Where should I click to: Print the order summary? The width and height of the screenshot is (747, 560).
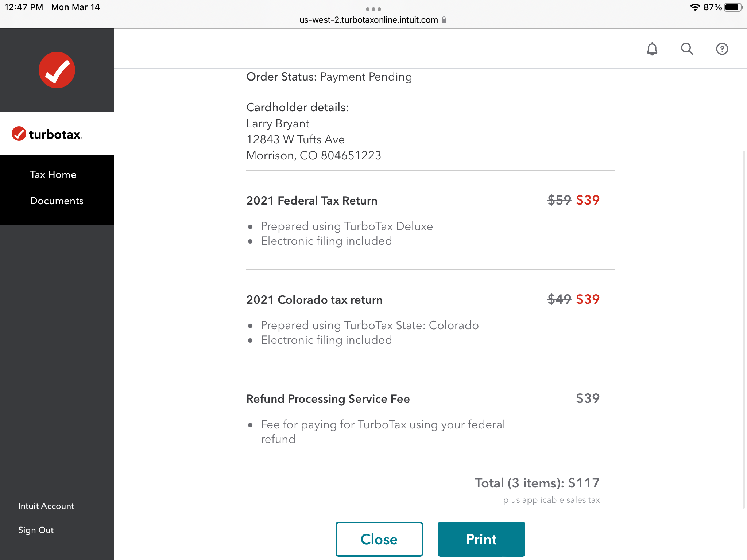(481, 539)
